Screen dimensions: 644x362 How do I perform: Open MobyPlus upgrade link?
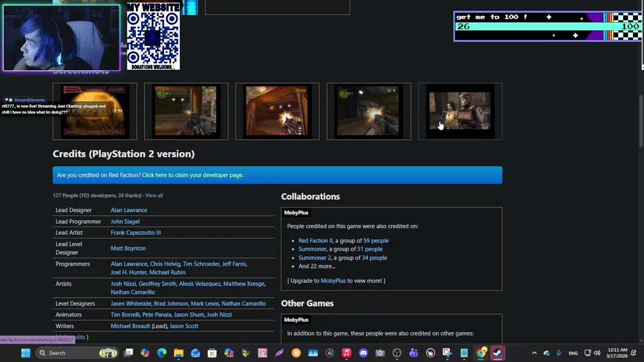pos(333,281)
